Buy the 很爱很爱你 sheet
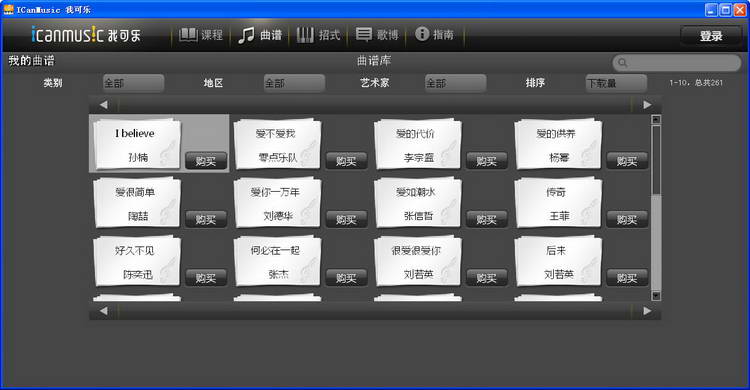 (x=486, y=278)
